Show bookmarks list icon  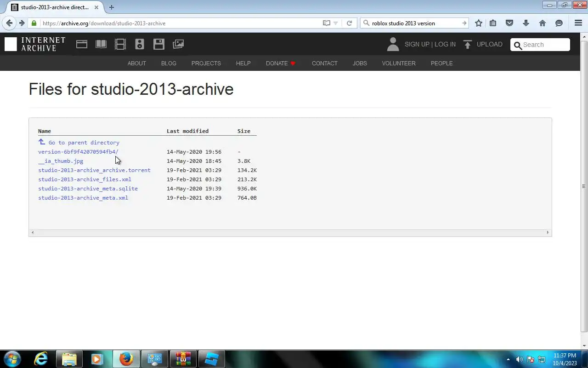pos(493,23)
